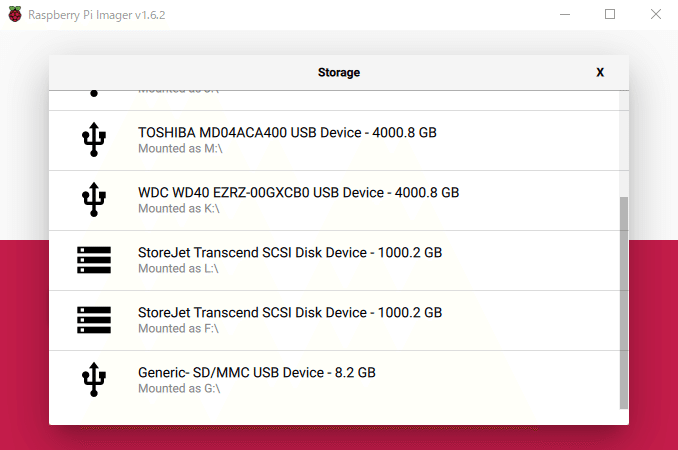This screenshot has width=678, height=450.
Task: Click the Raspberry Pi logo in title bar
Action: pos(15,14)
